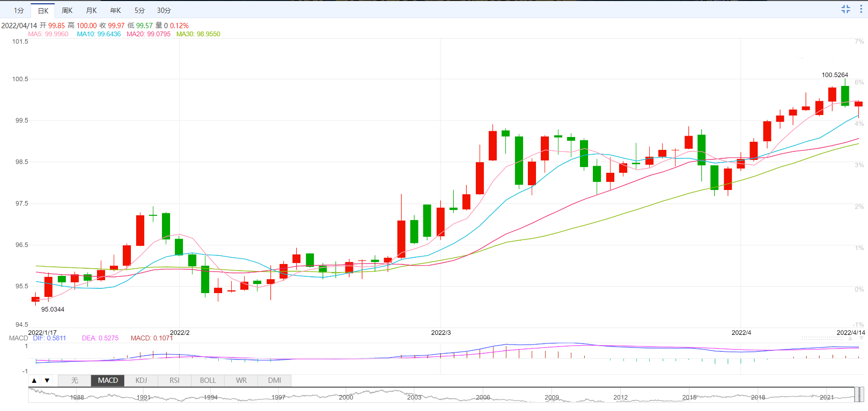Click the MA20: 99.0795 legend text
Screen dimensions: 868x411
(x=149, y=34)
